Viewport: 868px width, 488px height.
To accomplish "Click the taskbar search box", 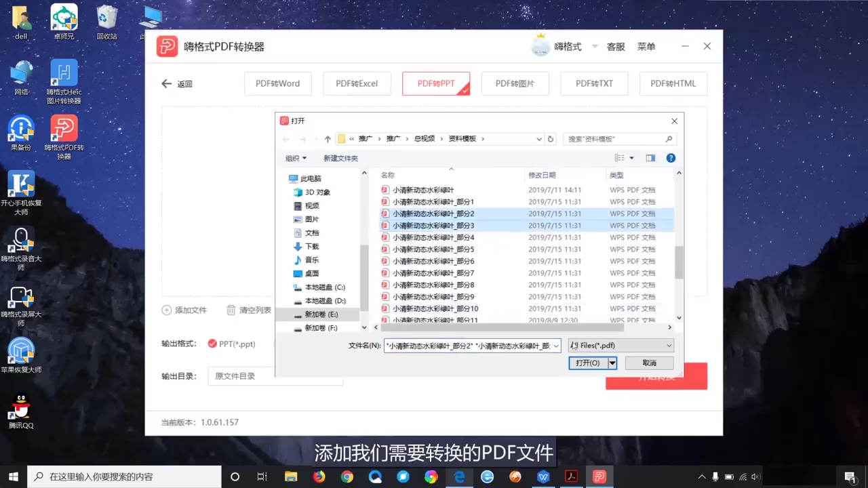I will point(123,476).
